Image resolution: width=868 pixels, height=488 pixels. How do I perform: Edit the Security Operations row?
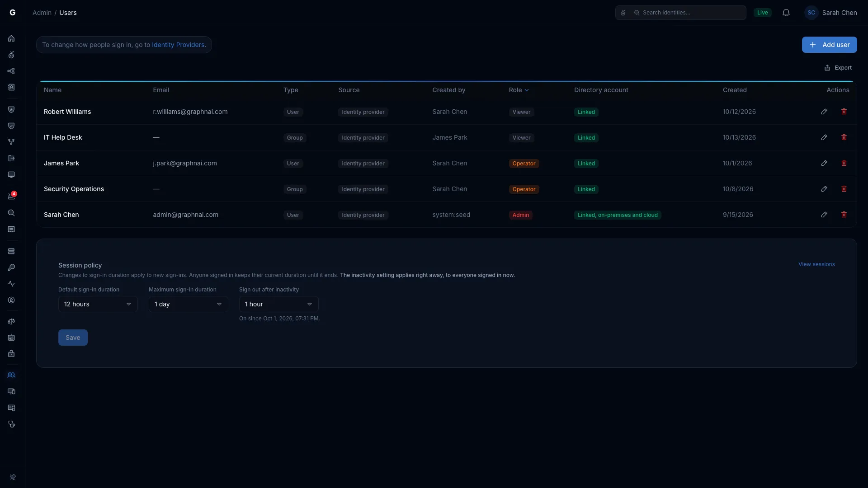pyautogui.click(x=824, y=189)
